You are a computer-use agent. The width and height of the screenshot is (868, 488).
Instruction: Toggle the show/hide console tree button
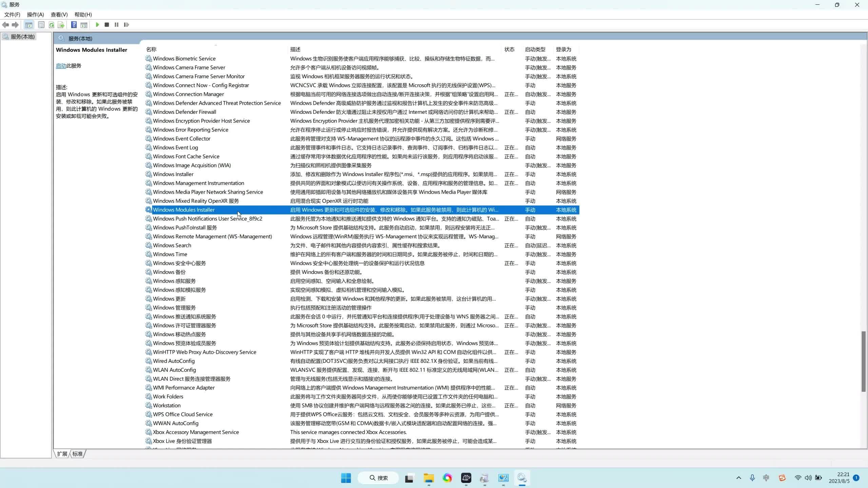click(x=29, y=25)
